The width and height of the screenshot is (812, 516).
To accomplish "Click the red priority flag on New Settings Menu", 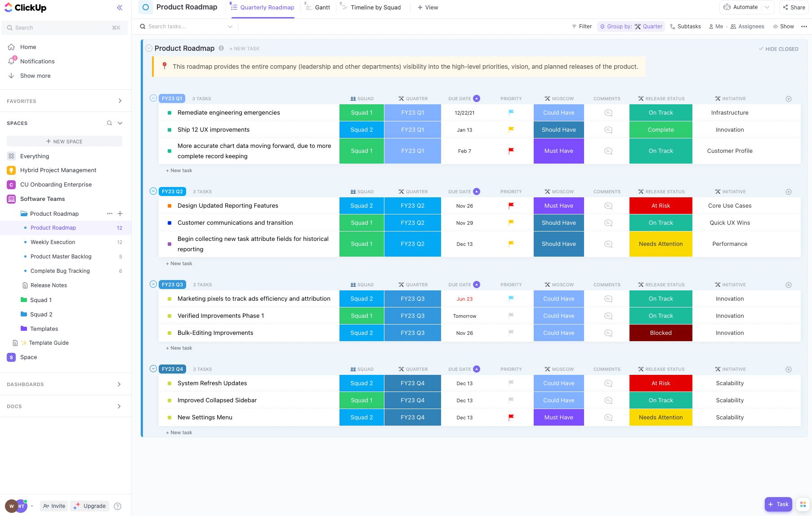I will point(511,417).
